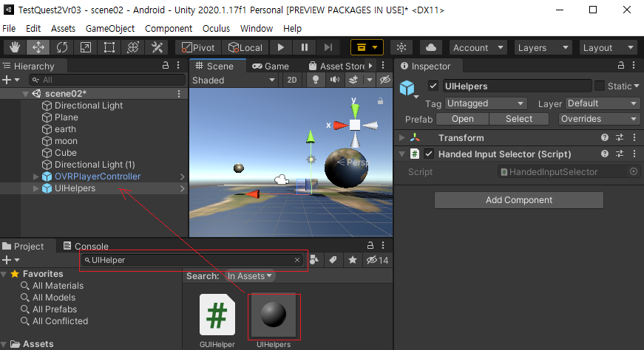This screenshot has height=350, width=644.
Task: Expand the Transform component
Action: (x=401, y=138)
